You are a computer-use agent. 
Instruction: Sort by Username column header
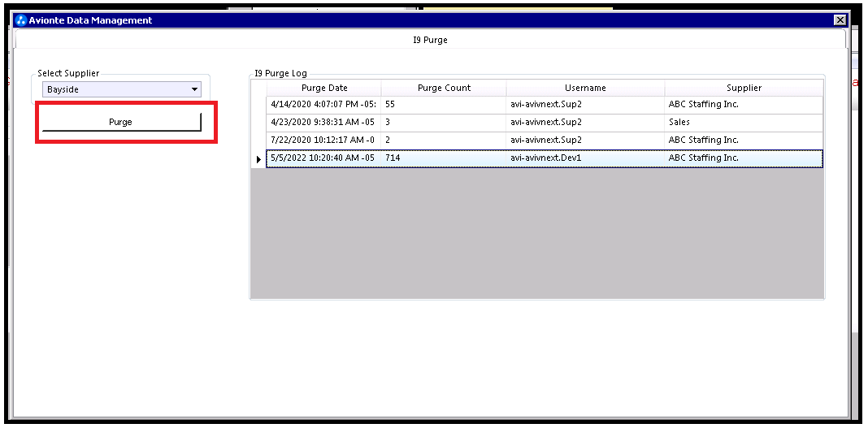pos(585,88)
